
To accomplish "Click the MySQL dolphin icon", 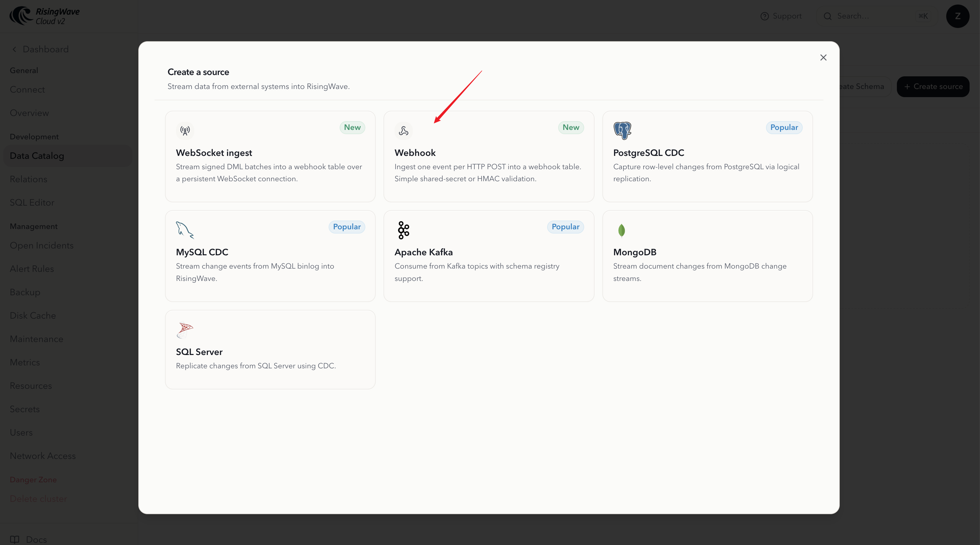I will (x=185, y=230).
